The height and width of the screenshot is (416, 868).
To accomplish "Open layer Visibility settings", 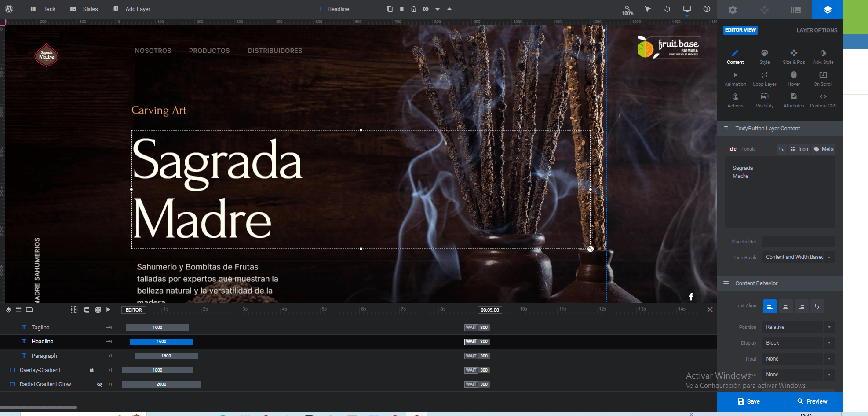I will tap(765, 100).
